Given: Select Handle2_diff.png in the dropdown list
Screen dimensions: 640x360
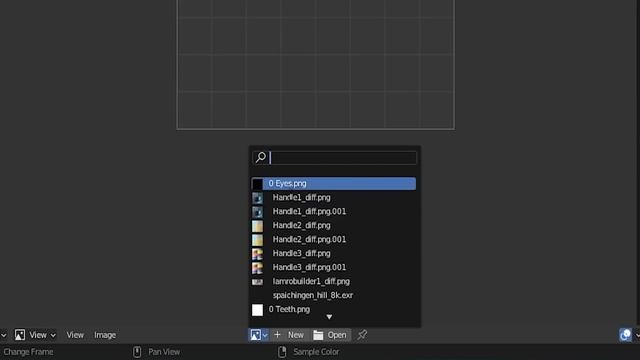Looking at the screenshot, I should tap(333, 225).
